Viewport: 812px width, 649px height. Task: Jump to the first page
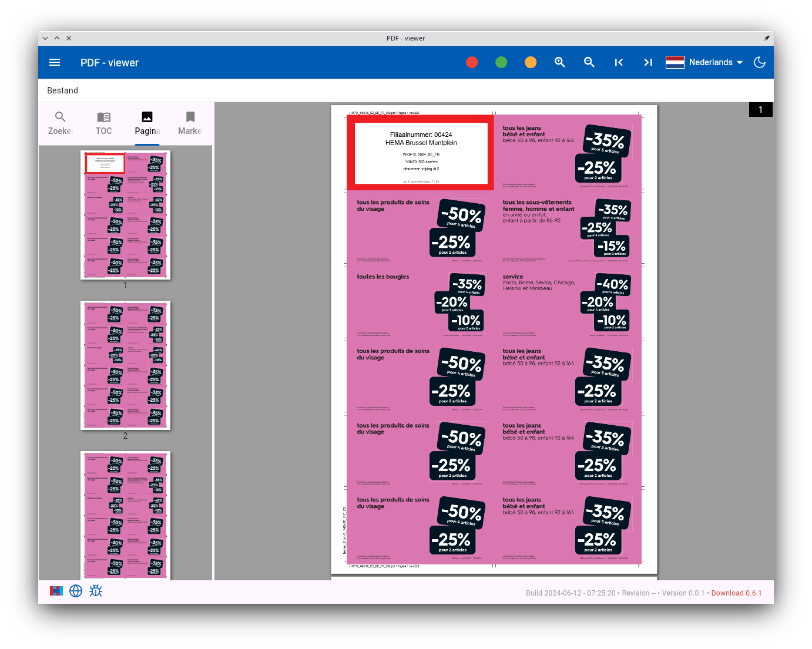tap(619, 62)
